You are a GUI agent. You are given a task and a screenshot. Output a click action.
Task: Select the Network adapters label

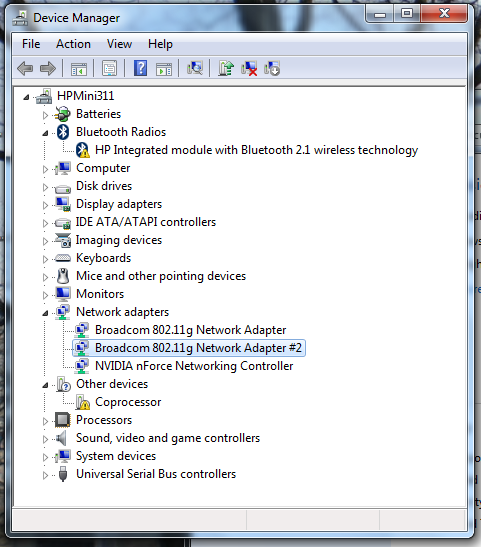click(122, 312)
